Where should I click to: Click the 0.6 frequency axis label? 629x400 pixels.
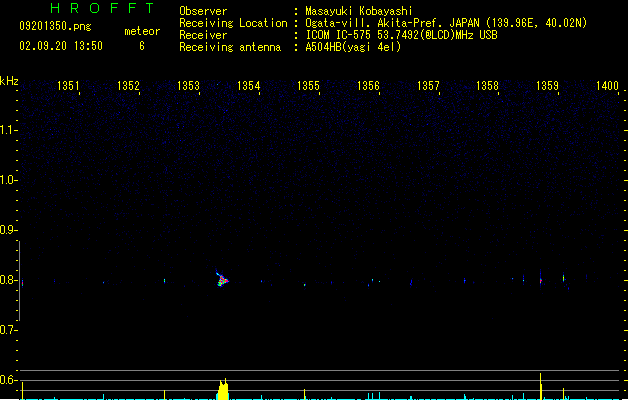click(8, 380)
